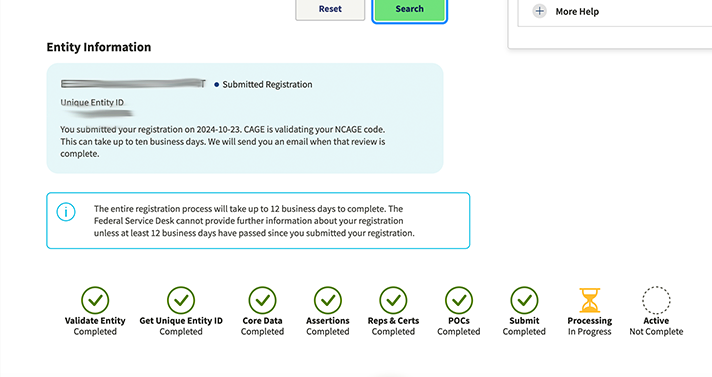Click the info icon in notice box

coord(66,212)
